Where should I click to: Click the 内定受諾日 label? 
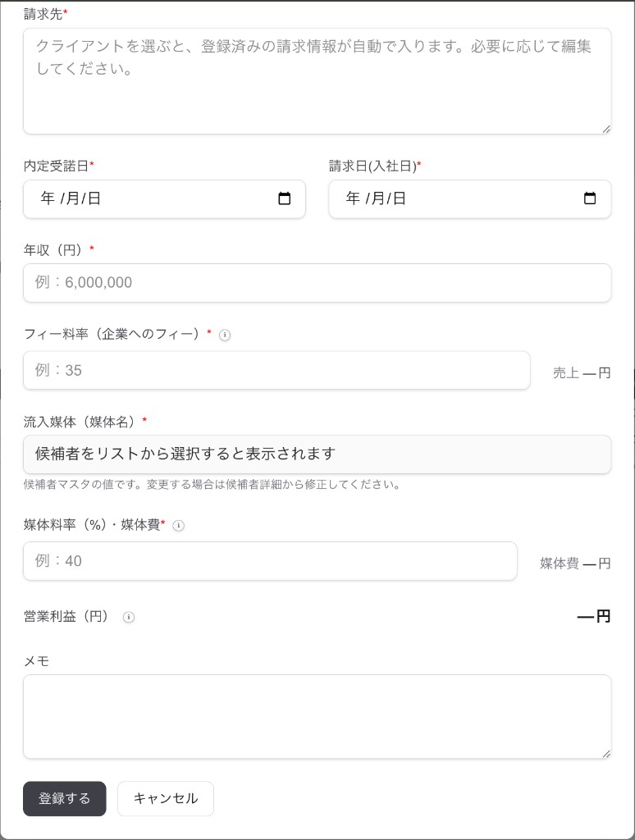[58, 166]
